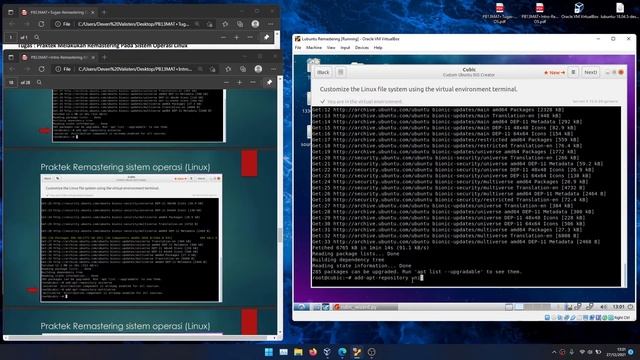640x360 pixels.
Task: Open profile avatar in the lower Edge window
Action: [258, 69]
